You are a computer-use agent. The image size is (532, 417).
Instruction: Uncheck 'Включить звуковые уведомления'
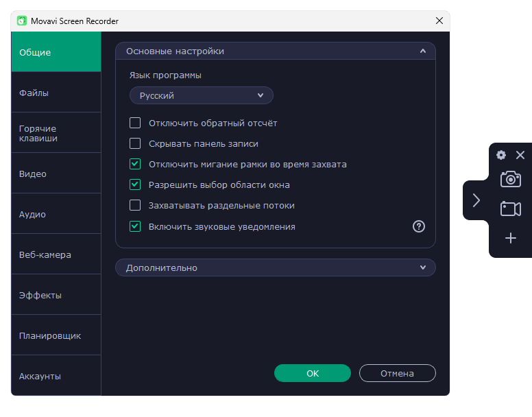pyautogui.click(x=135, y=226)
